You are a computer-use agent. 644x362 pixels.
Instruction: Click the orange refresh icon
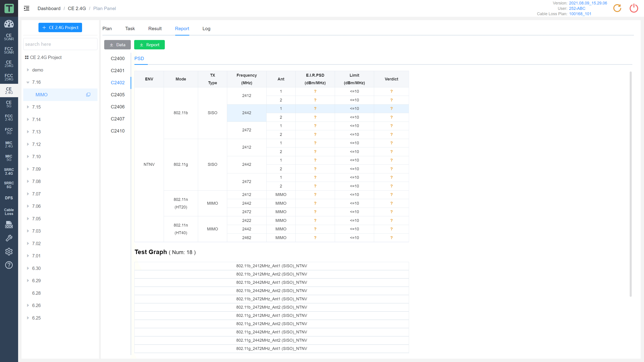[617, 8]
